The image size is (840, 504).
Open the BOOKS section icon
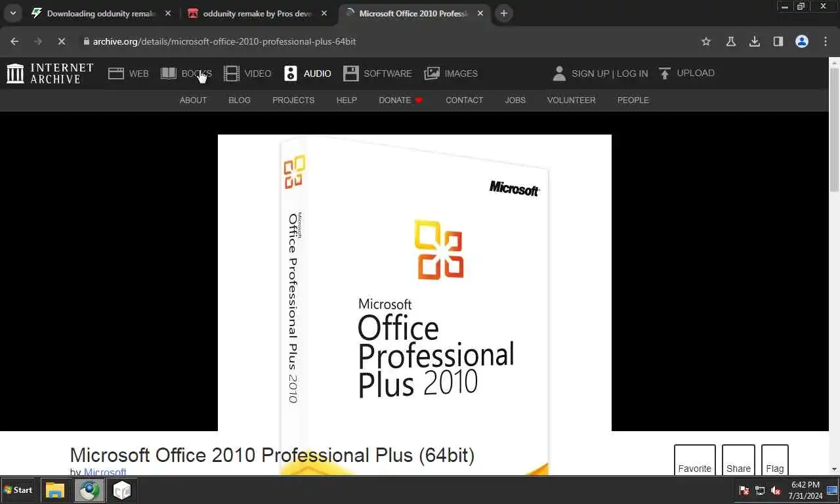click(x=169, y=73)
